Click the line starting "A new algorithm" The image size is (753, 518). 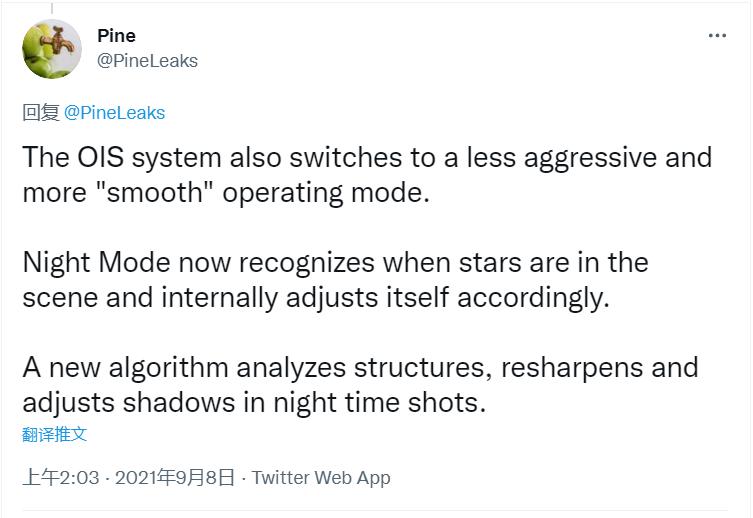[360, 367]
